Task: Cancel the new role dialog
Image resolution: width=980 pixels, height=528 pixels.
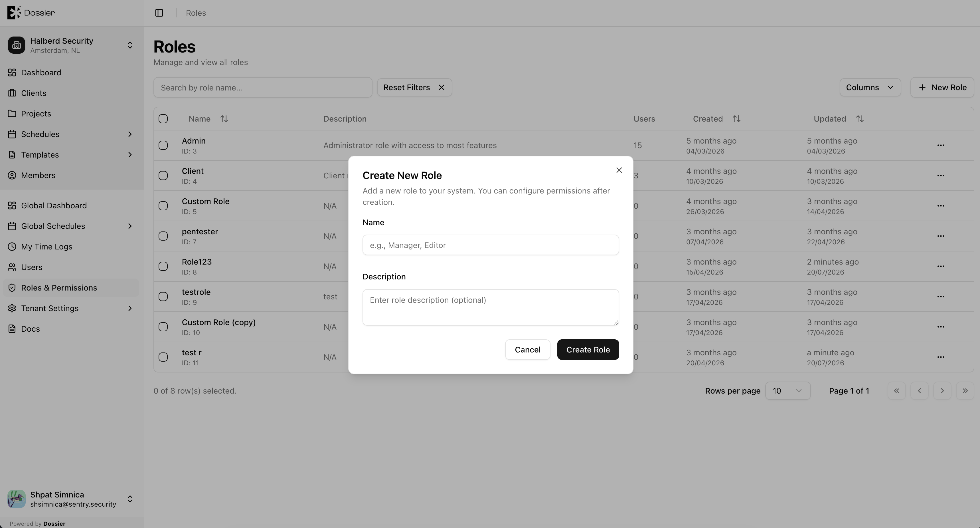Action: [x=527, y=349]
